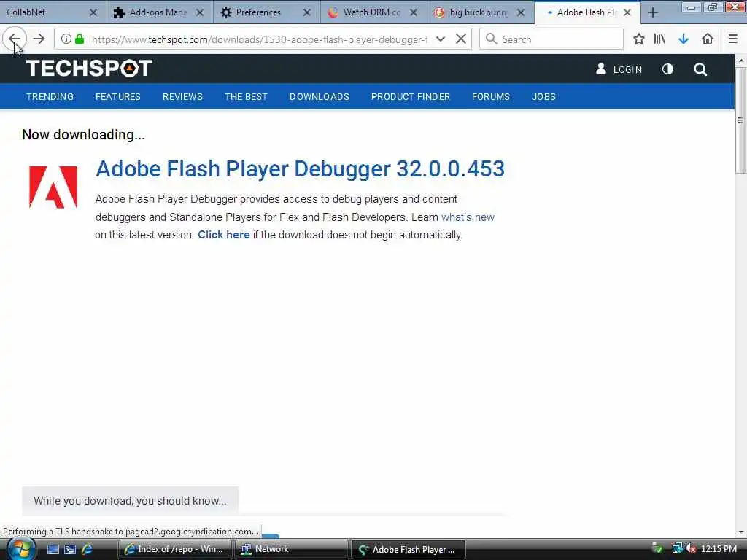
Task: Open the FORUMS menu
Action: click(491, 97)
